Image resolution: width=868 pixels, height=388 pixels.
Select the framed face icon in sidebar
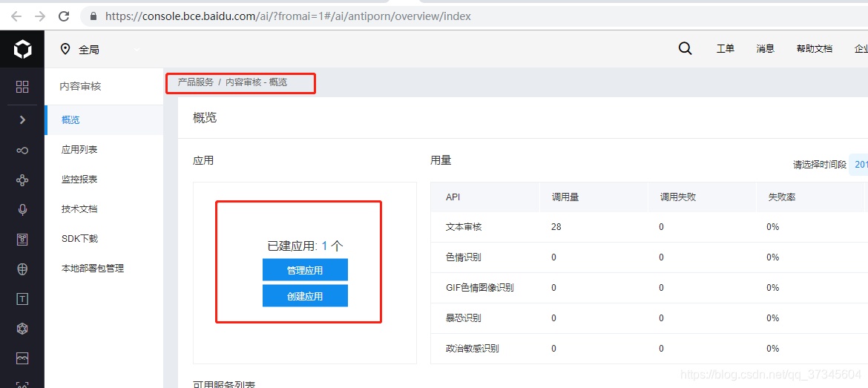22,240
